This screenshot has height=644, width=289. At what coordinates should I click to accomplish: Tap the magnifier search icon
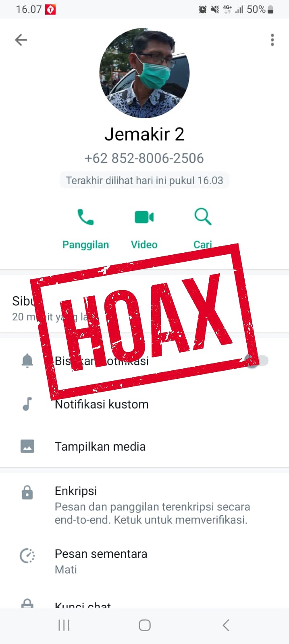pos(203,217)
